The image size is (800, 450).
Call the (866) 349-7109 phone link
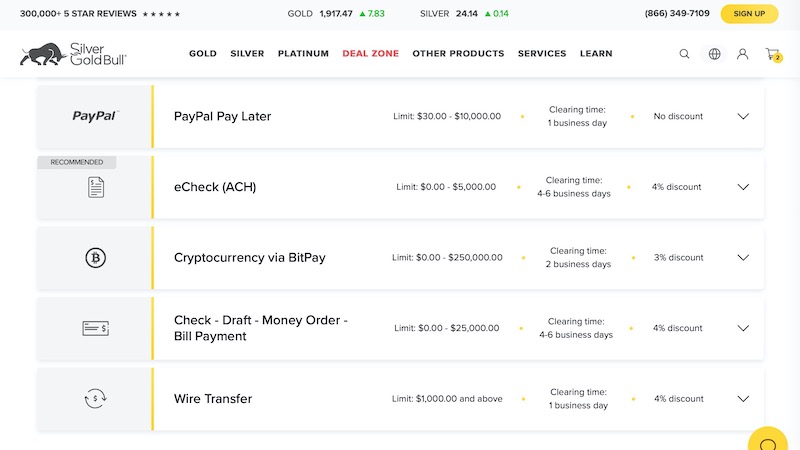pyautogui.click(x=677, y=13)
